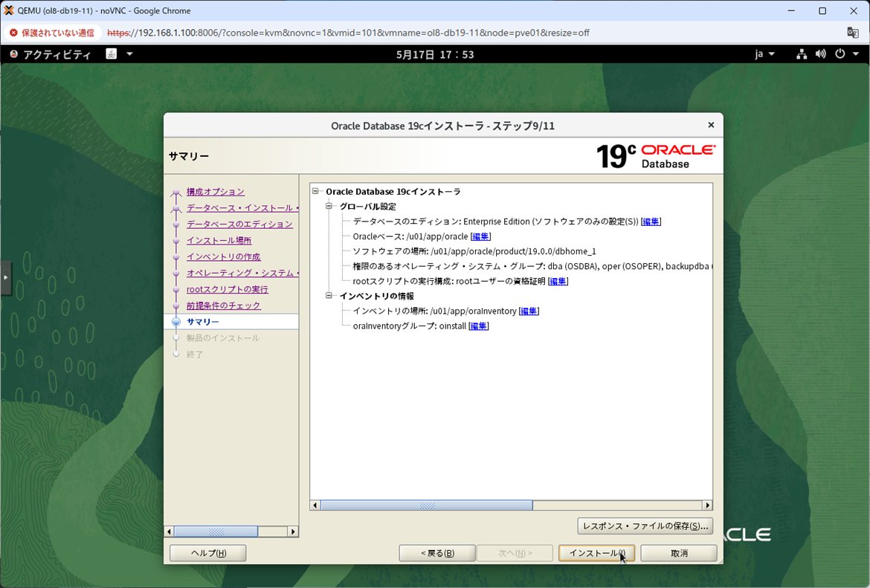Click 編集 link for データベースのエディション
This screenshot has width=870, height=588.
[651, 222]
